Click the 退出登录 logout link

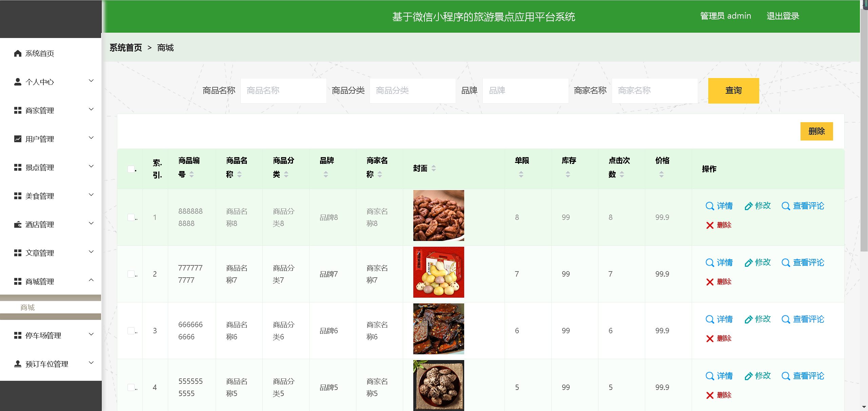coord(783,16)
